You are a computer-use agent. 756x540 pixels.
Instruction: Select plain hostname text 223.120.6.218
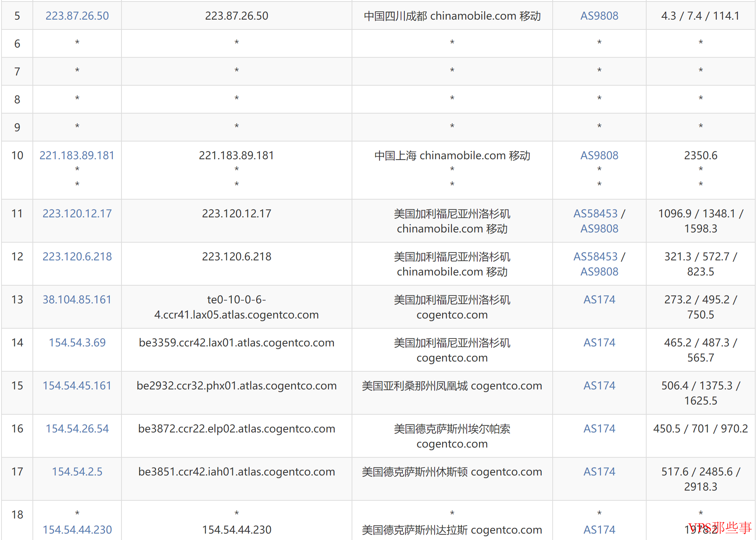(237, 257)
